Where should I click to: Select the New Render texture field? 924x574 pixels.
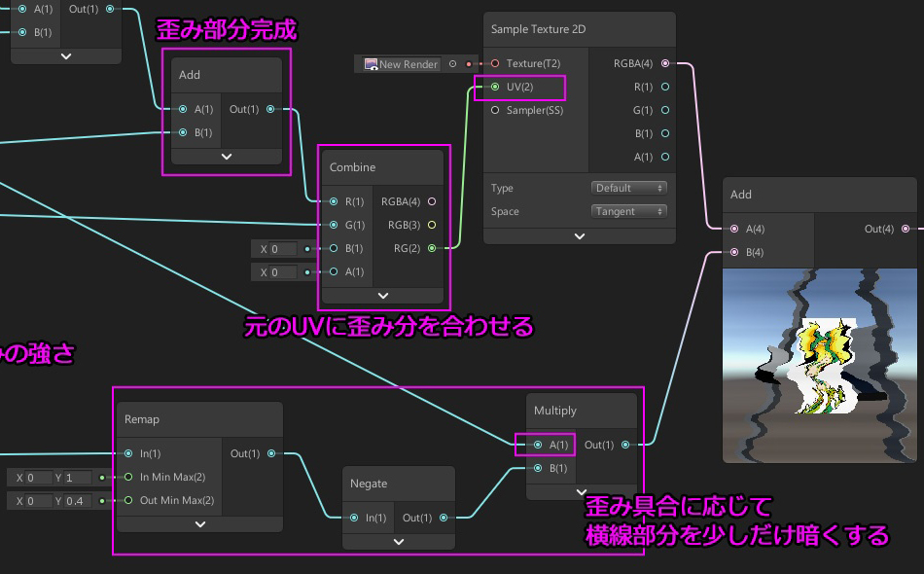tap(402, 64)
